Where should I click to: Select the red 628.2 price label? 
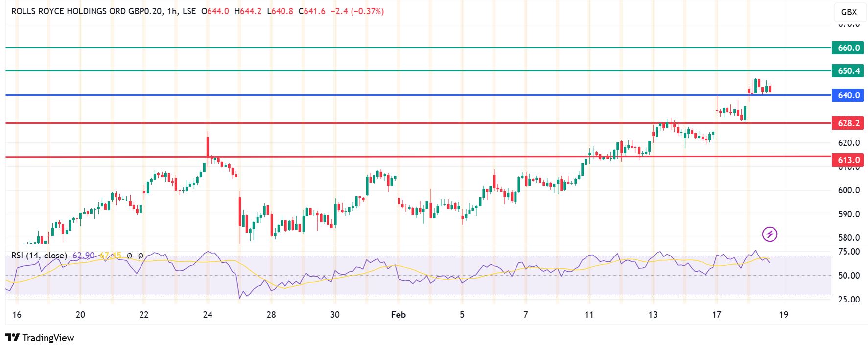tap(848, 123)
